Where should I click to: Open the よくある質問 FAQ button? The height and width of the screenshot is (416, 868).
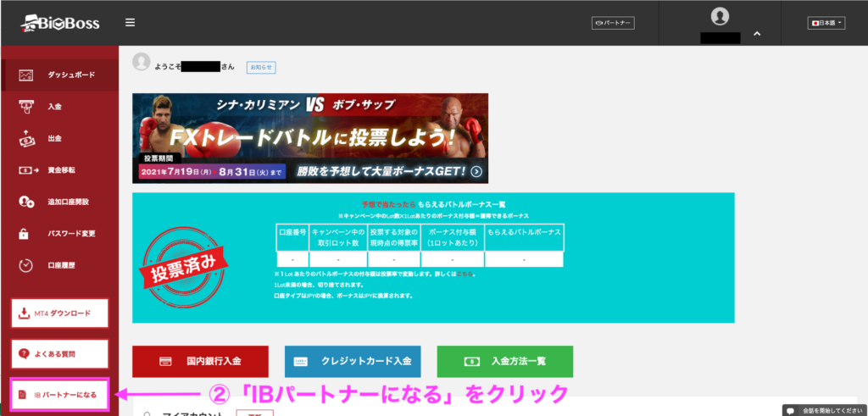59,353
